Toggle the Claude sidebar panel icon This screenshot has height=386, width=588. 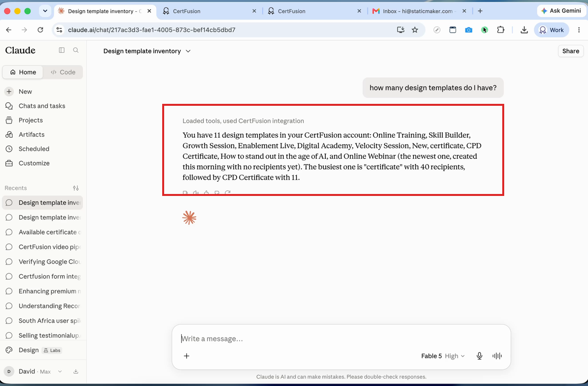coord(62,50)
